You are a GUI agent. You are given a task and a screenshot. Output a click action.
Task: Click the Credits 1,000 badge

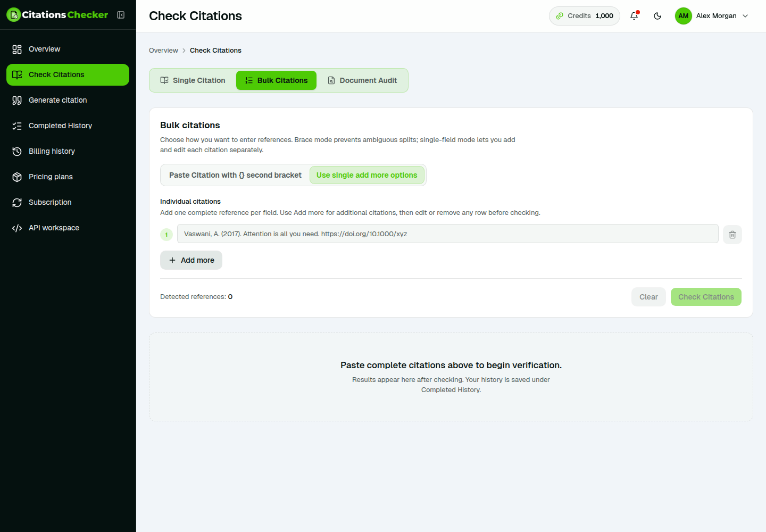584,16
